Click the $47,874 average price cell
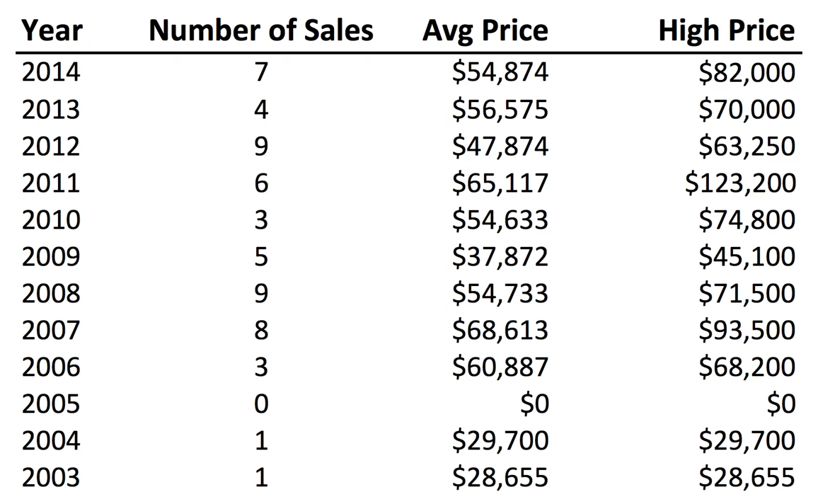Screen dimensions: 818x504 pyautogui.click(x=500, y=146)
